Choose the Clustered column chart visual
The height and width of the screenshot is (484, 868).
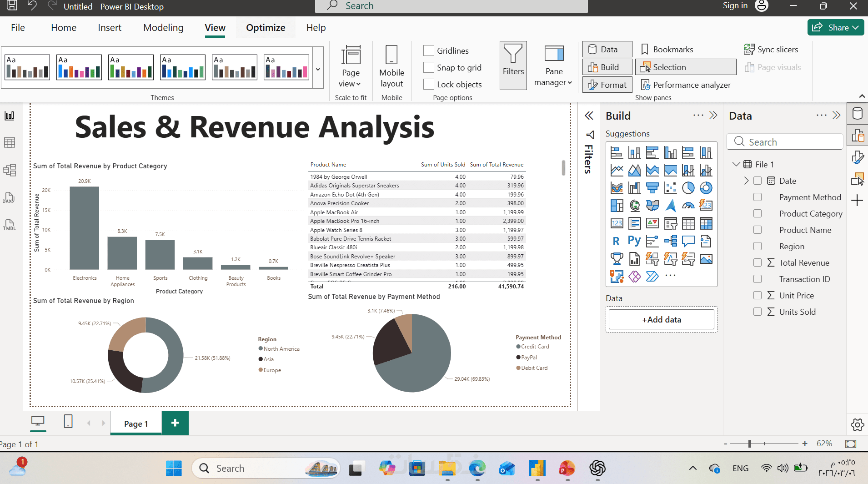(x=670, y=152)
